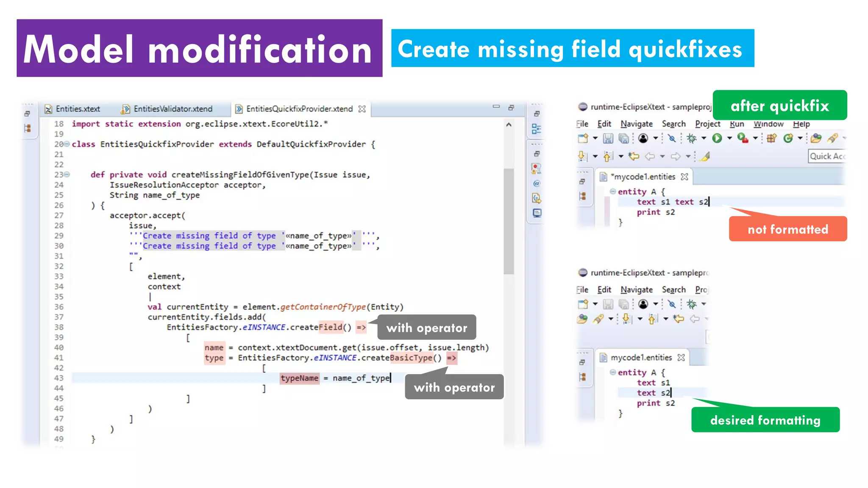868x488 pixels.
Task: Click 'acceptor.accept(' on line 27
Action: click(x=147, y=215)
